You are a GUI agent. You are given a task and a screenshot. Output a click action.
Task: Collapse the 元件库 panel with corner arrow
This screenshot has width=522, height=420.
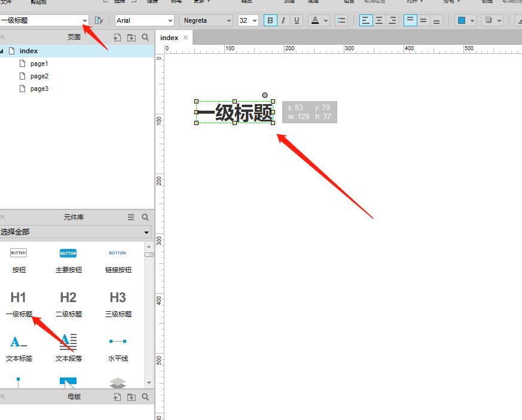pyautogui.click(x=2, y=217)
